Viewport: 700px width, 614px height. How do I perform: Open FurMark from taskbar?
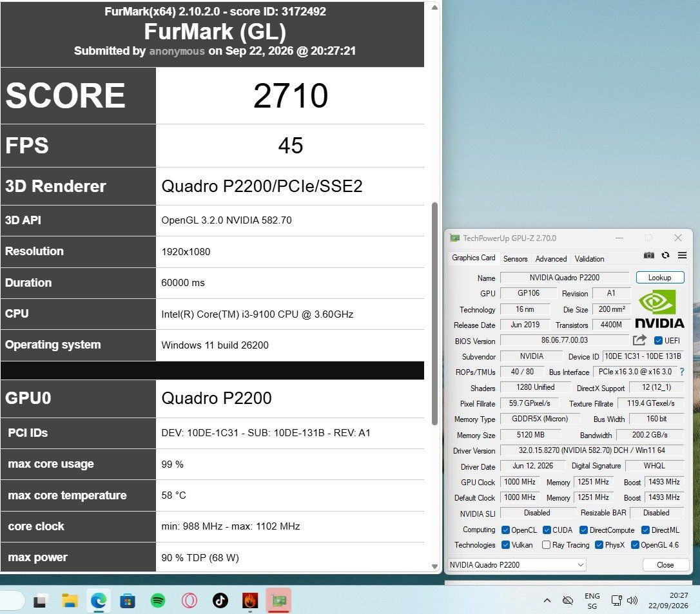(250, 601)
